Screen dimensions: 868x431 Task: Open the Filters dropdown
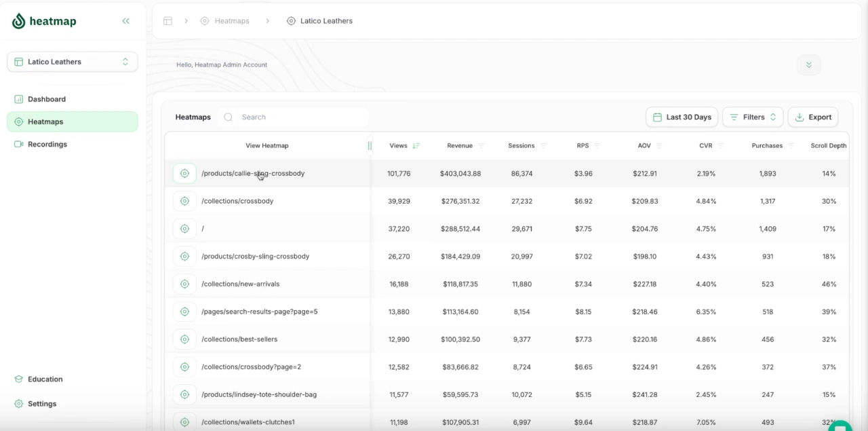(x=753, y=117)
